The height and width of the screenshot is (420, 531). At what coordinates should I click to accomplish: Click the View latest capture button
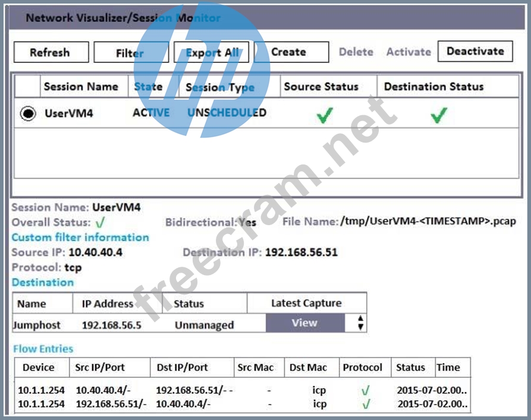305,323
